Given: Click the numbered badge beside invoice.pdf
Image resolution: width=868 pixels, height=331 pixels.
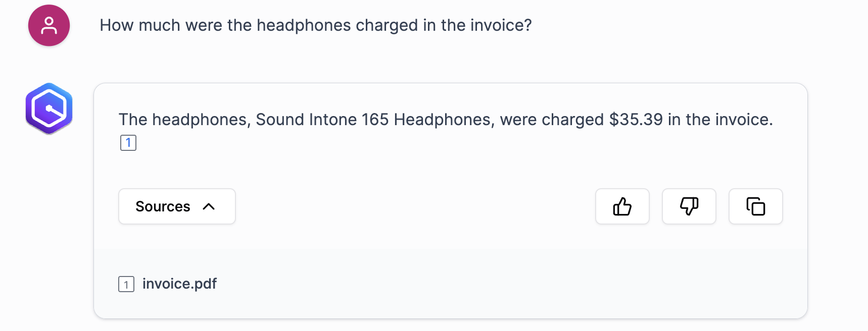Looking at the screenshot, I should click(126, 284).
